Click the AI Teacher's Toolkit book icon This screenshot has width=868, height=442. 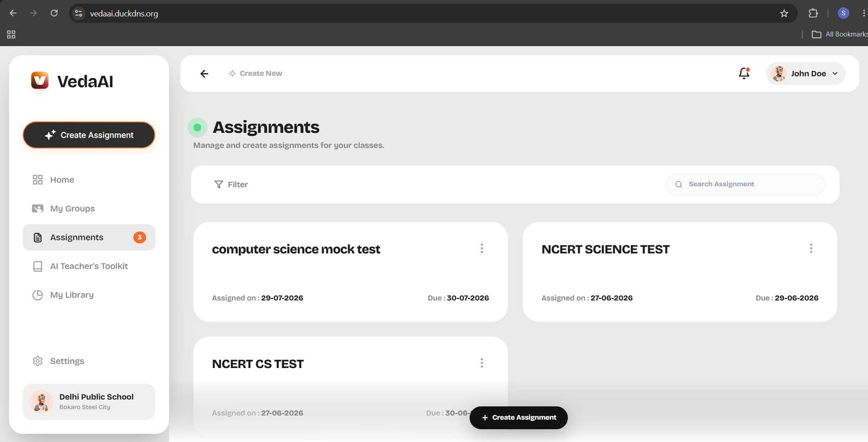(x=38, y=266)
